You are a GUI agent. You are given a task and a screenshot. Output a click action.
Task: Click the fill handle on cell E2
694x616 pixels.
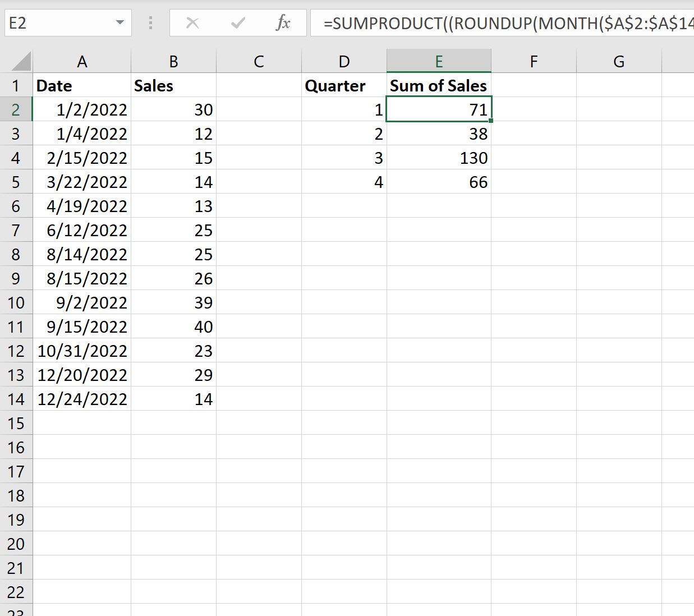pos(491,121)
